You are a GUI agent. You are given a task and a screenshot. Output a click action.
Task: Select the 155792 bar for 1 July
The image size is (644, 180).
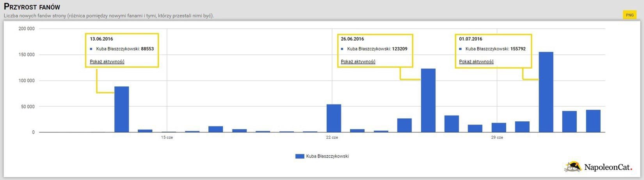546,92
